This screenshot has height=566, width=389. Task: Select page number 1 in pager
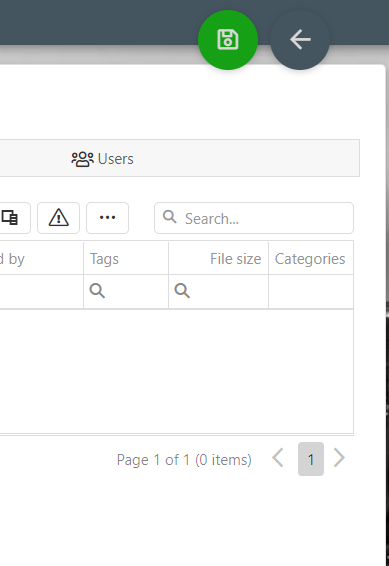pyautogui.click(x=311, y=459)
